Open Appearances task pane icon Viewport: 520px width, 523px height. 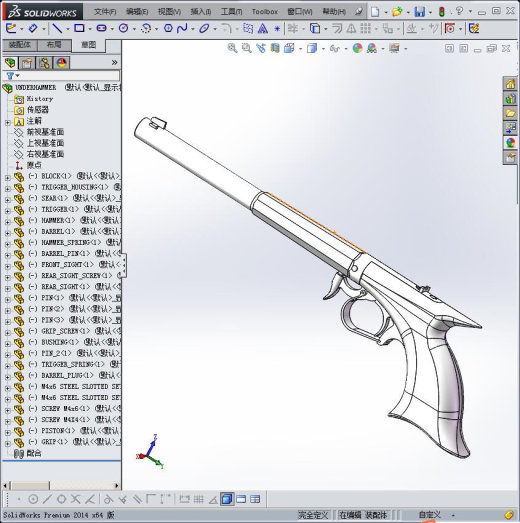(510, 143)
